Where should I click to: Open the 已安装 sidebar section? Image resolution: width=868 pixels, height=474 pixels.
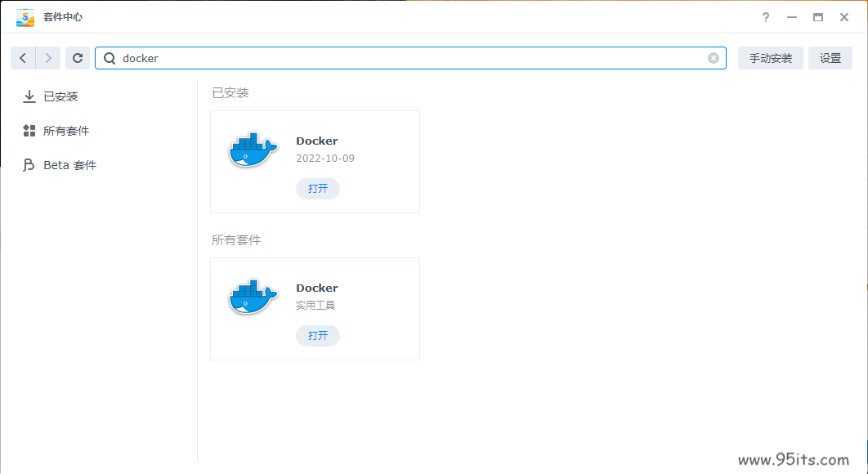pyautogui.click(x=61, y=97)
